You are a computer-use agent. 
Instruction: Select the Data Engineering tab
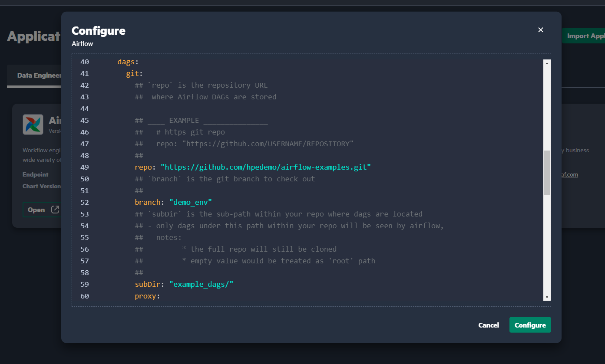(x=39, y=75)
